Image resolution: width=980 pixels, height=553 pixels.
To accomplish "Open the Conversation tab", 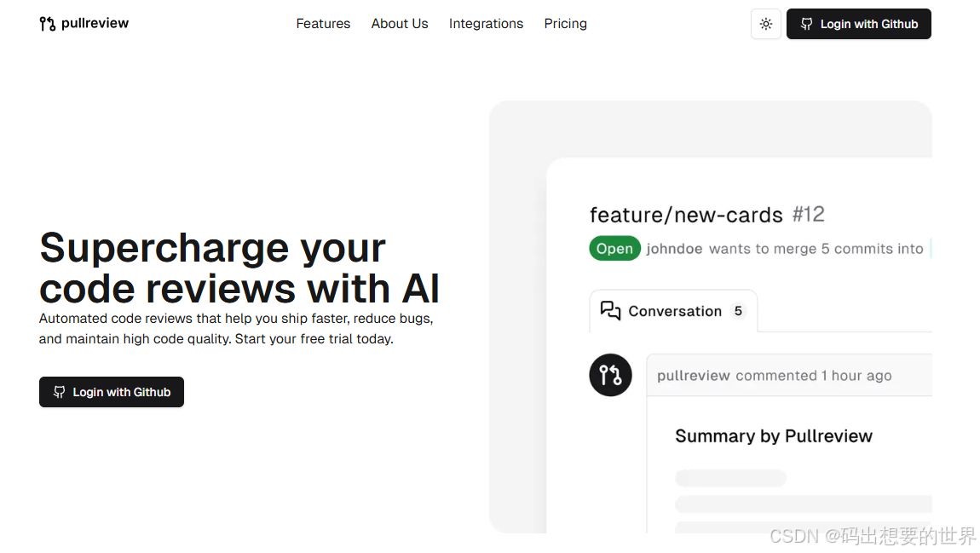I will tap(673, 310).
